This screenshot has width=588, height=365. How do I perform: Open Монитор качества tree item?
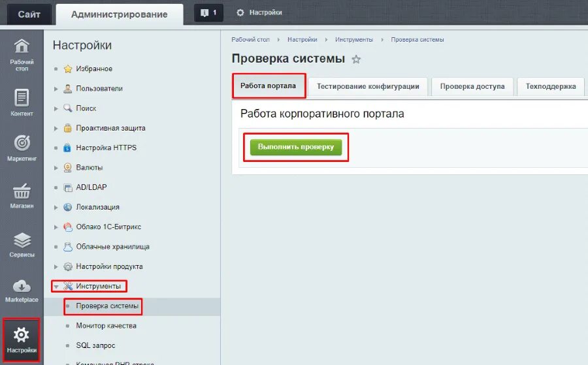[x=106, y=326]
